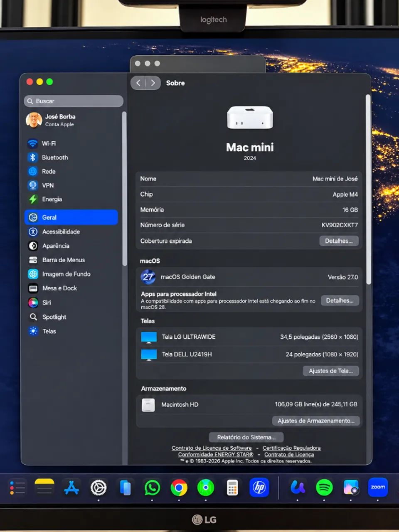
Task: Click the 16 GB memory value
Action: click(x=350, y=210)
